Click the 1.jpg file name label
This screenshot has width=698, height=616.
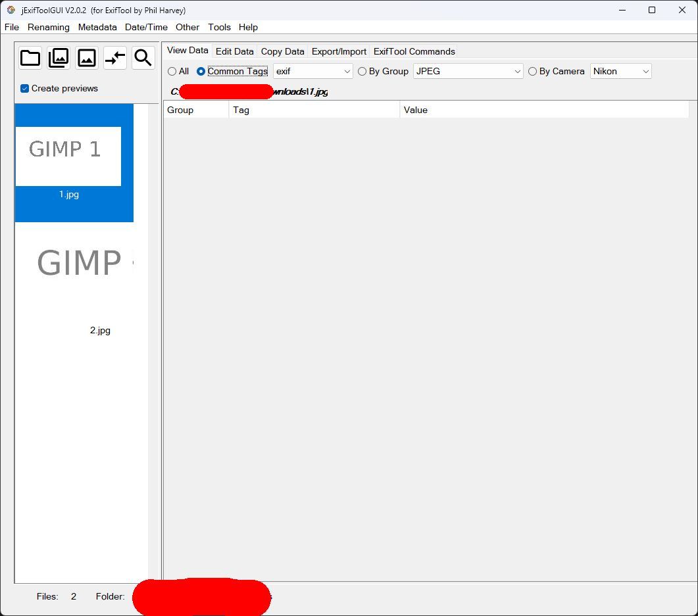click(69, 195)
